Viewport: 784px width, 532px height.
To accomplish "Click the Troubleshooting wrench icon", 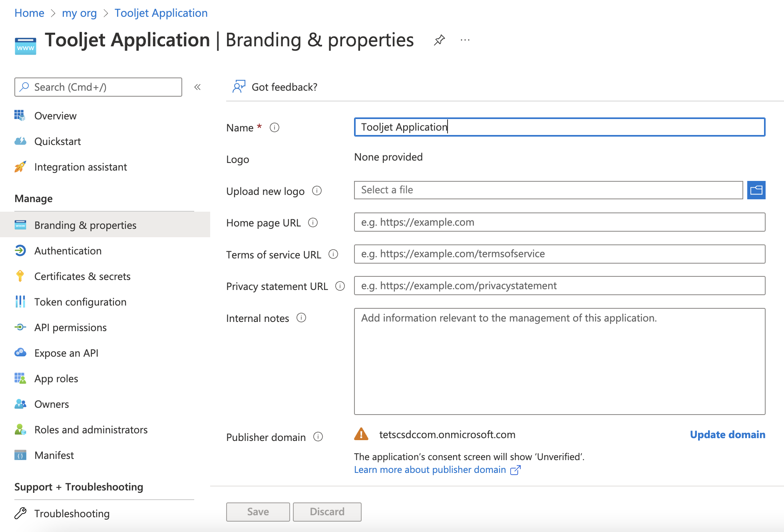I will click(x=20, y=513).
